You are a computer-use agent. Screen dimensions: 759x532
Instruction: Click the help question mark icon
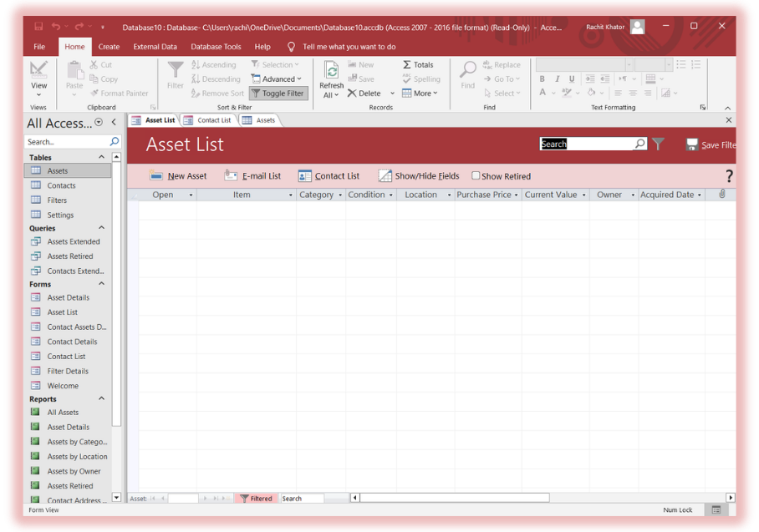point(729,176)
